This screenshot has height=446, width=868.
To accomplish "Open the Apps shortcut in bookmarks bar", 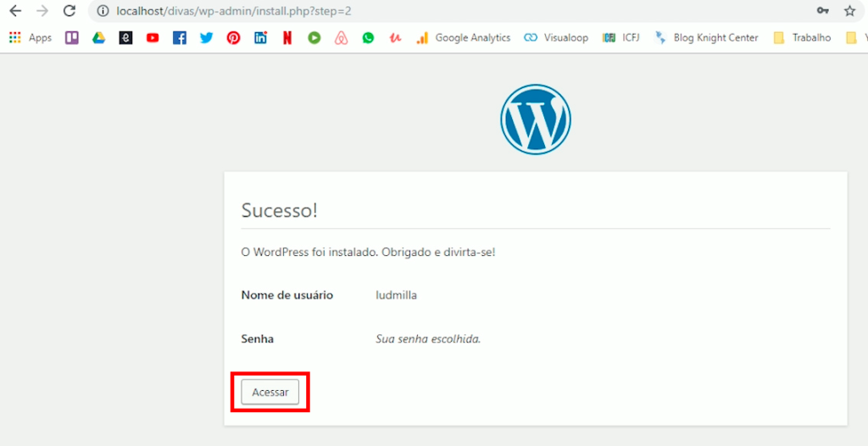I will tap(31, 37).
